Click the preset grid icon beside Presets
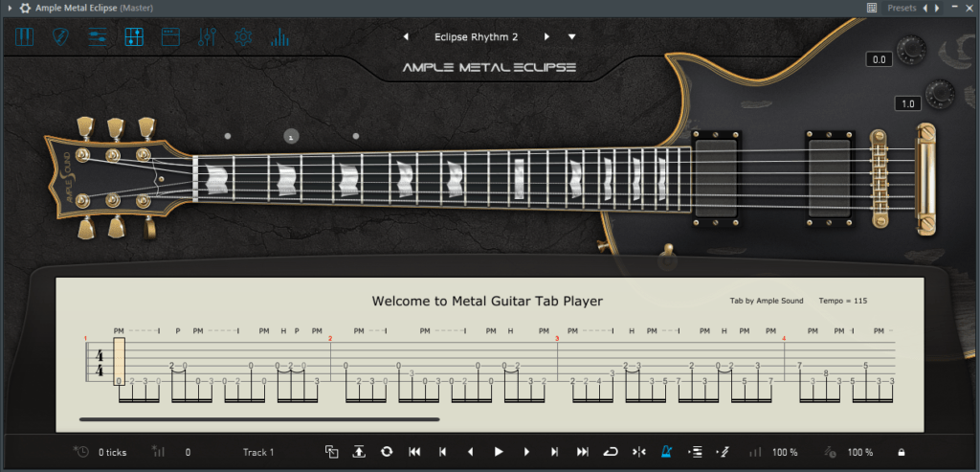This screenshot has width=980, height=472. click(872, 8)
